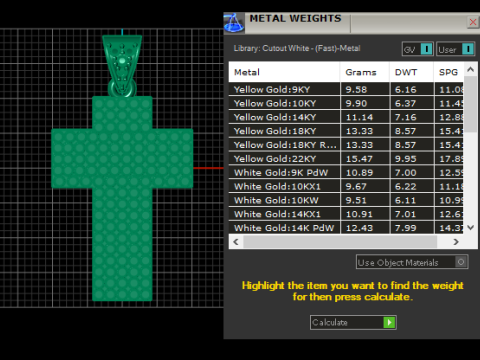480x360 pixels.
Task: Select the White Gold:10KW row
Action: 346,200
